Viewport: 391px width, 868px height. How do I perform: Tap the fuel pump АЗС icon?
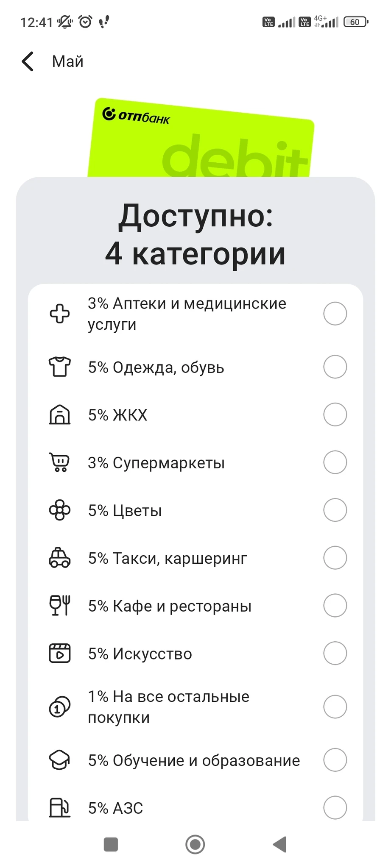point(60,807)
